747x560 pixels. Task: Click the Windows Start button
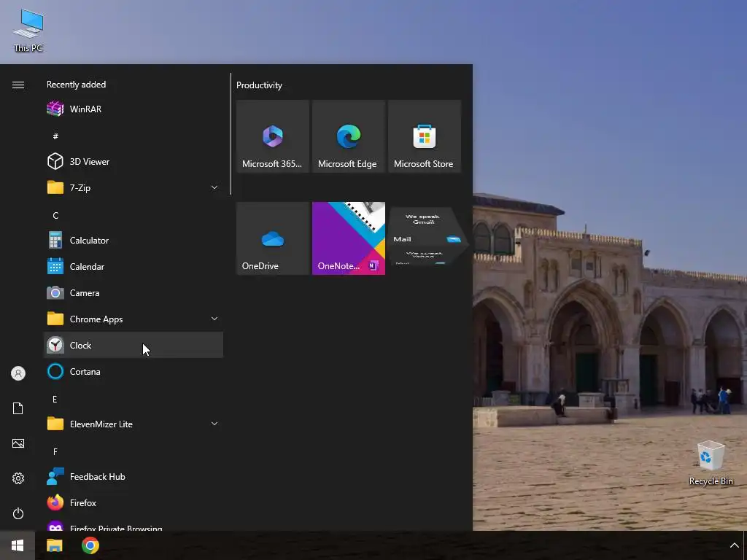pyautogui.click(x=18, y=545)
